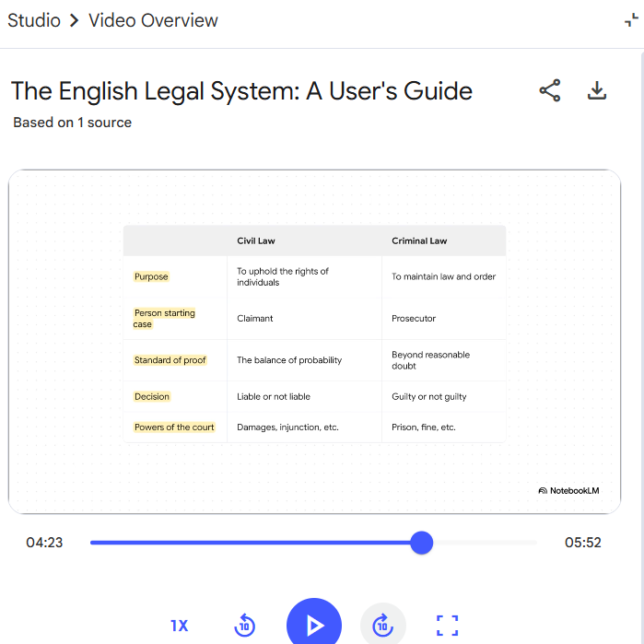
Task: Collapse the Studio panel with the corner icon
Action: coord(631,21)
